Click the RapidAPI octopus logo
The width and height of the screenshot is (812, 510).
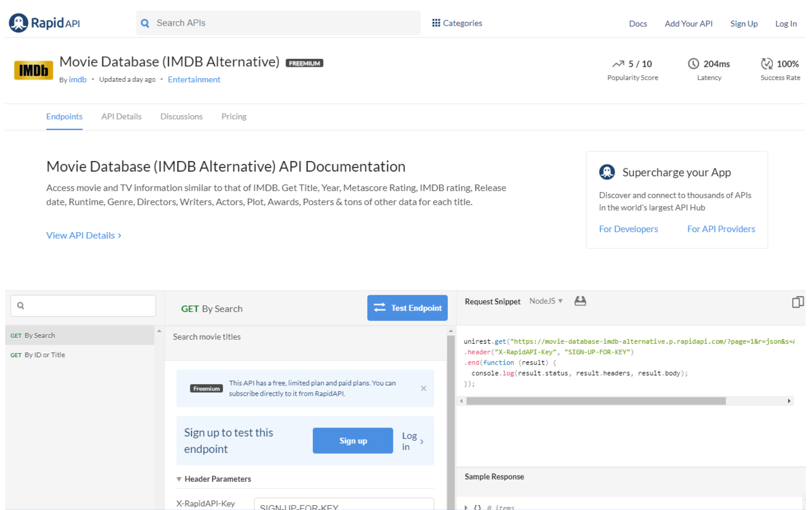[18, 22]
